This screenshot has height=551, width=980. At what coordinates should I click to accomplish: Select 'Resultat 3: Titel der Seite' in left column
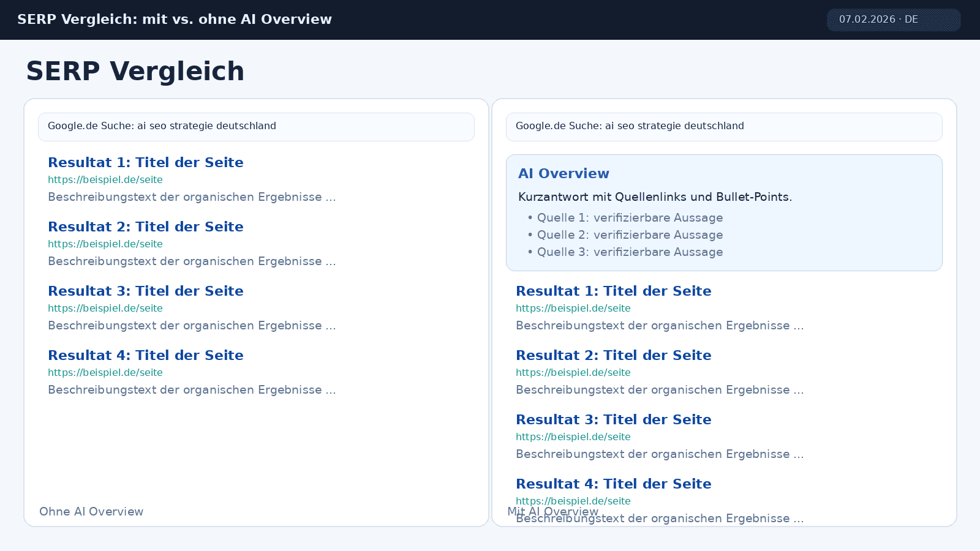145,291
